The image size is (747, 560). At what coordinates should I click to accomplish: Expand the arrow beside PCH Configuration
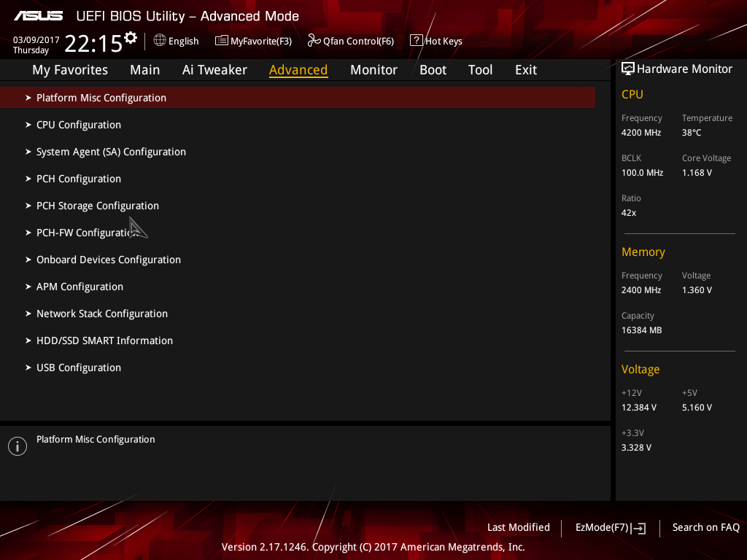coord(28,179)
